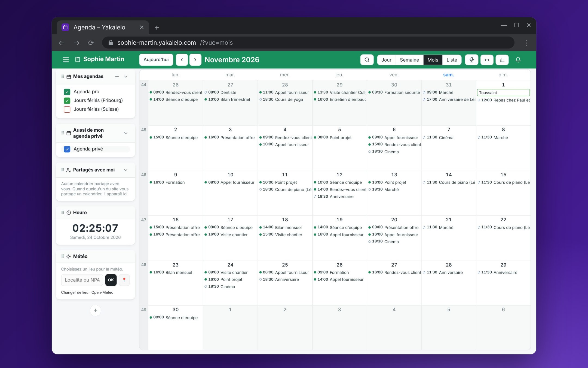588x368 pixels.
Task: Click the Sophie Martin title
Action: click(x=103, y=59)
